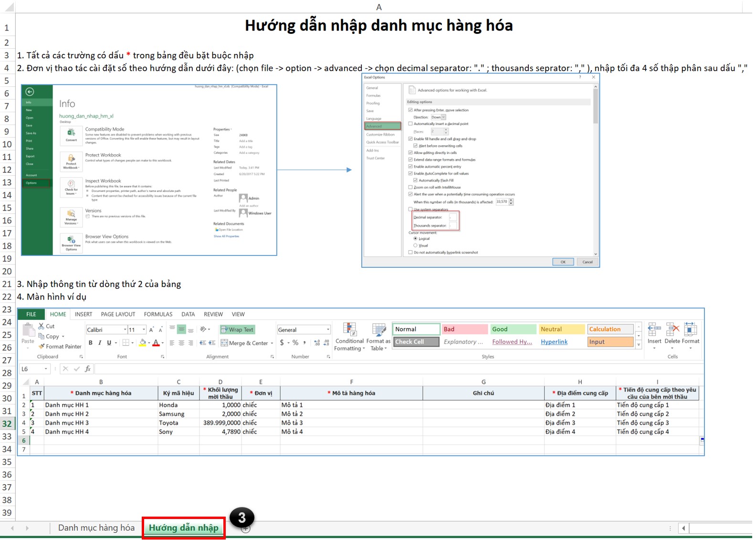Open the Direction Down dropdown
Image resolution: width=756 pixels, height=540 pixels.
click(x=443, y=117)
